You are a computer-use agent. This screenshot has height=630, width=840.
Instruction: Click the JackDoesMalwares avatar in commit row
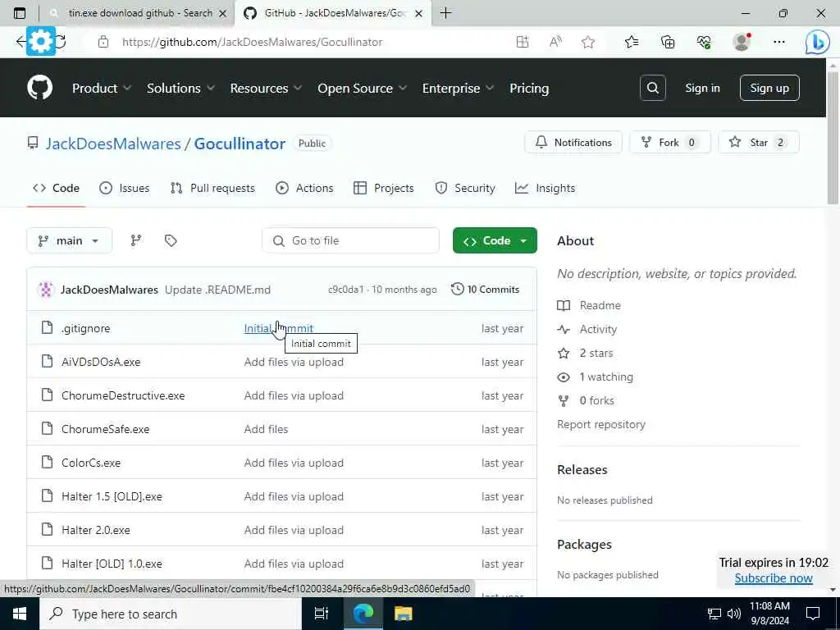46,290
